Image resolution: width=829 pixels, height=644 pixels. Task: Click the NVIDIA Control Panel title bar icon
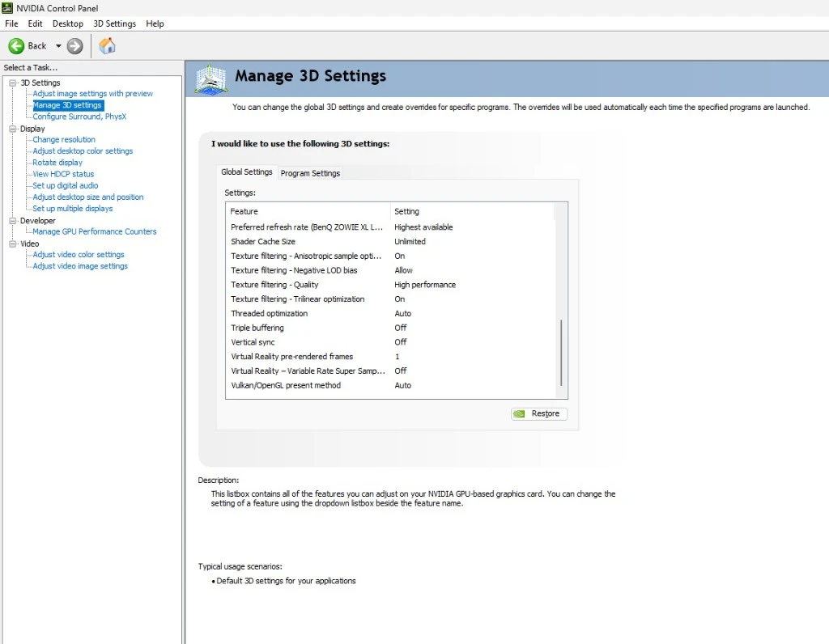click(6, 8)
